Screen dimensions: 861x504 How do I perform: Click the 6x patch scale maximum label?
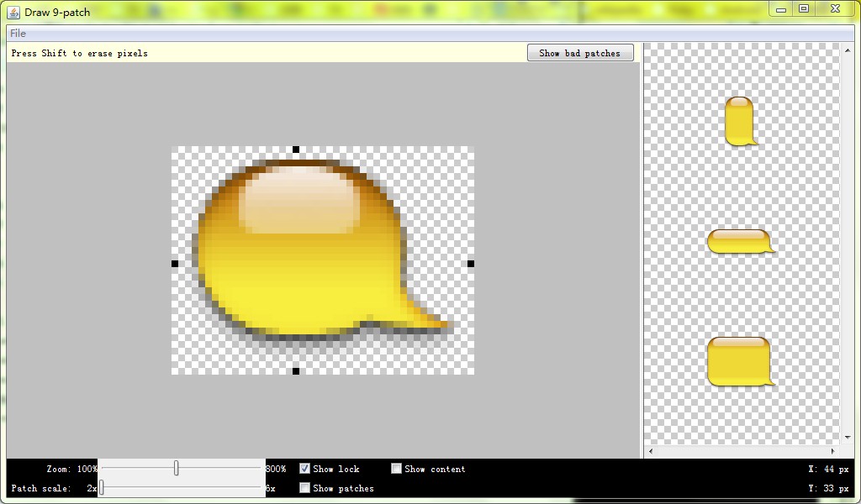[x=271, y=488]
